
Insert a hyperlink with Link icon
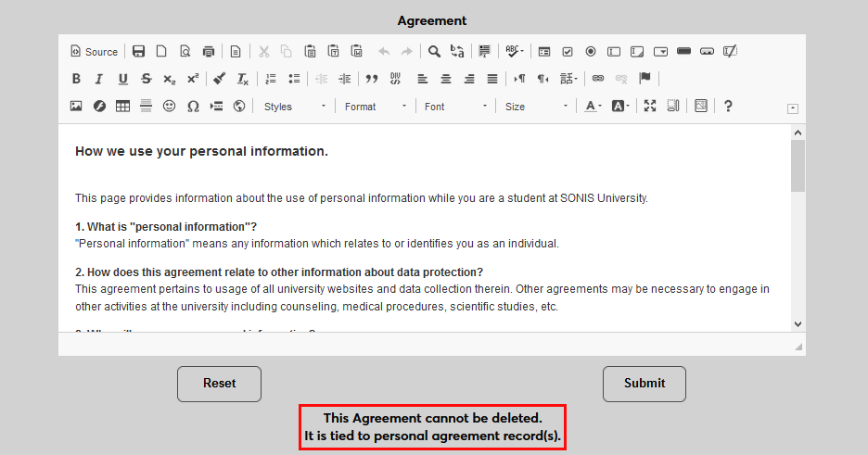pos(598,79)
